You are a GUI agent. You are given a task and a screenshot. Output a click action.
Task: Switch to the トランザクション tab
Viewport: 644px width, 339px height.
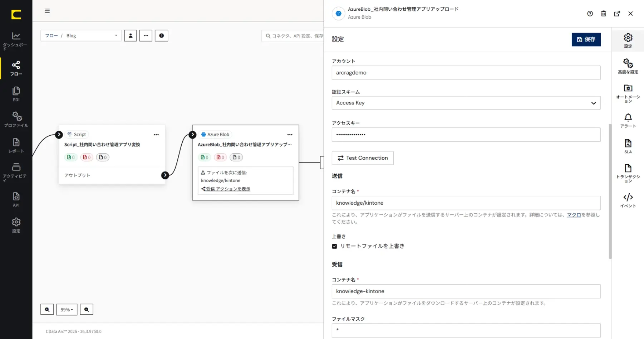coord(628,174)
